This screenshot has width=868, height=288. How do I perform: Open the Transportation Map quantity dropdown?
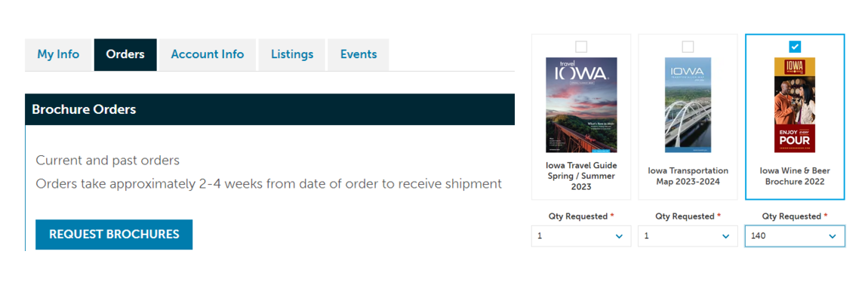pyautogui.click(x=688, y=236)
